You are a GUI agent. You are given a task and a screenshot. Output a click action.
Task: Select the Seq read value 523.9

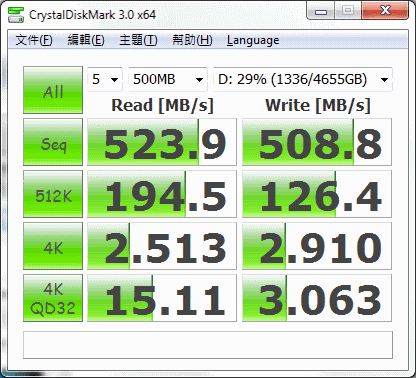[x=162, y=142]
